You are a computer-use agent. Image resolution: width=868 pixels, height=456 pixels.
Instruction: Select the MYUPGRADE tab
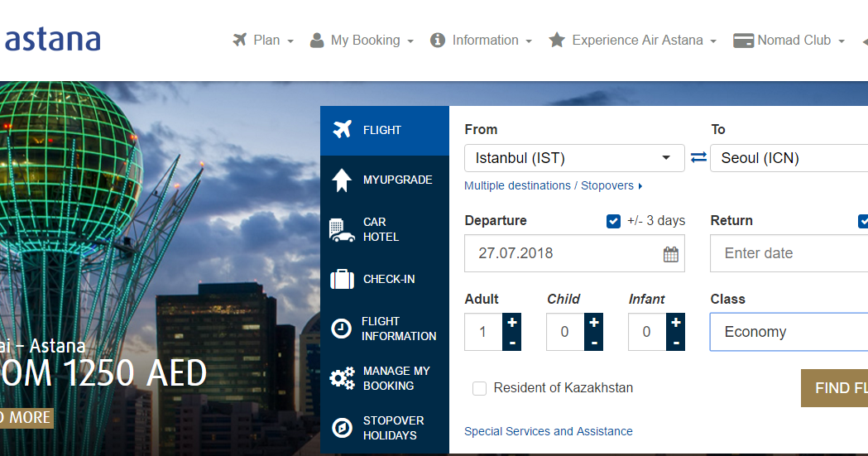pyautogui.click(x=385, y=180)
